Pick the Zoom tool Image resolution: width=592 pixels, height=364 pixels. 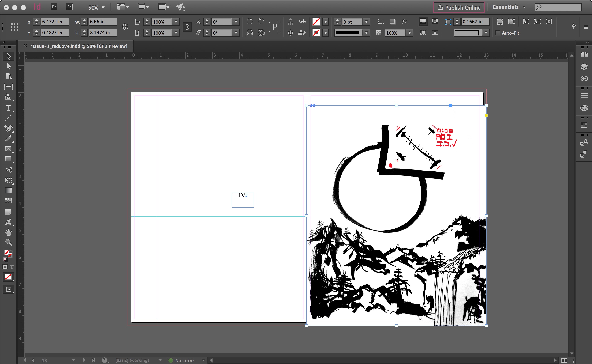click(x=8, y=242)
